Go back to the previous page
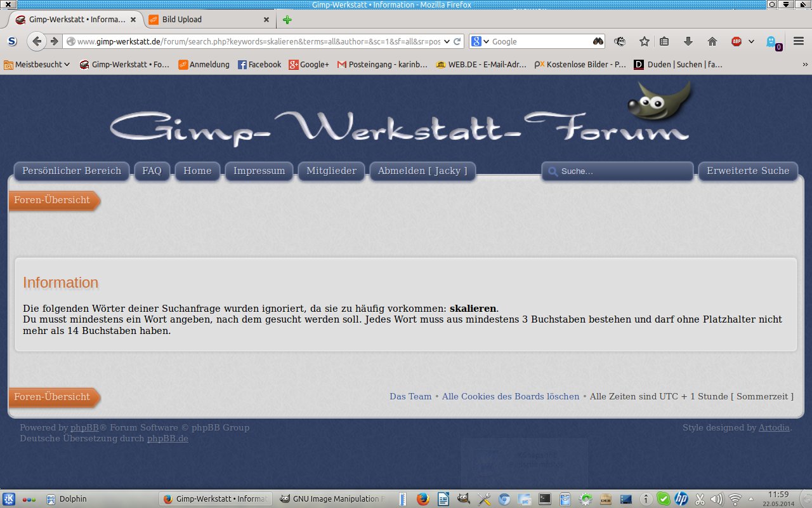This screenshot has height=508, width=812. [37, 41]
